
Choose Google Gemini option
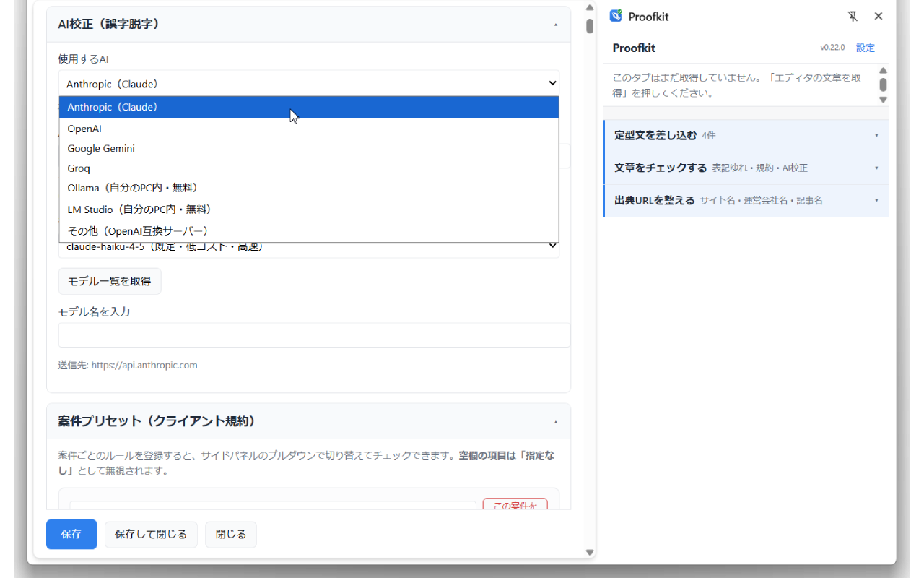[309, 148]
